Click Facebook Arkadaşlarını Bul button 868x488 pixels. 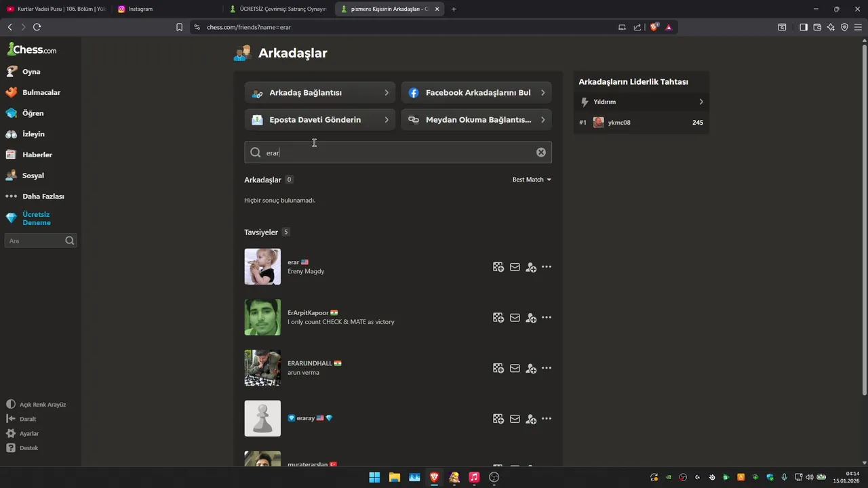pos(476,93)
